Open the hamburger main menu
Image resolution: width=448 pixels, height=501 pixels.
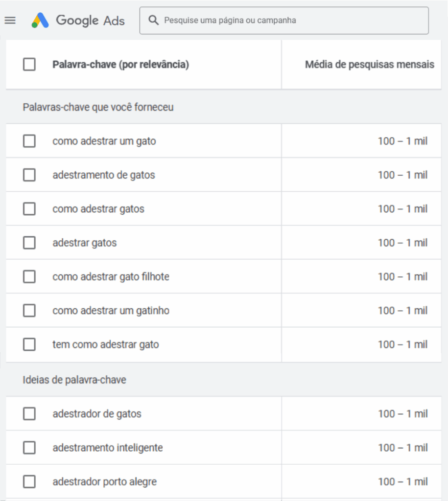tap(10, 21)
